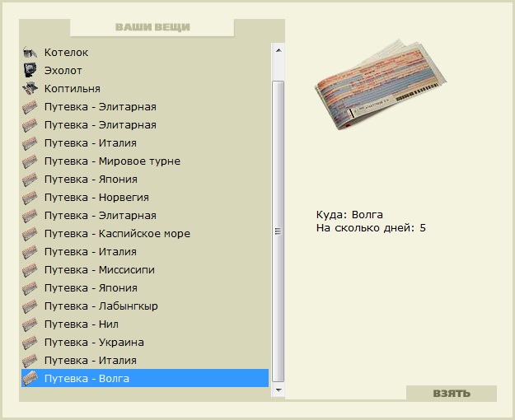Click the items list scrollbar thumb
The width and height of the screenshot is (515, 420).
pyautogui.click(x=279, y=231)
